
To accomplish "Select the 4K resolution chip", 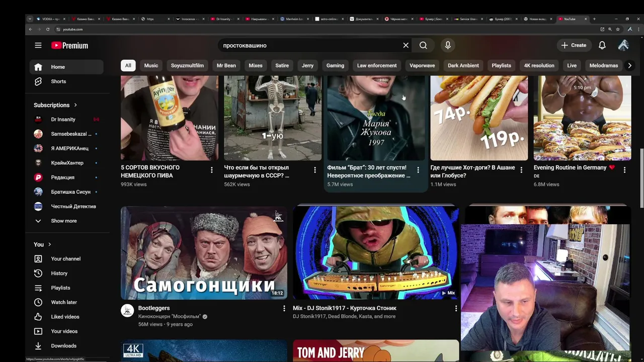I will (x=539, y=65).
